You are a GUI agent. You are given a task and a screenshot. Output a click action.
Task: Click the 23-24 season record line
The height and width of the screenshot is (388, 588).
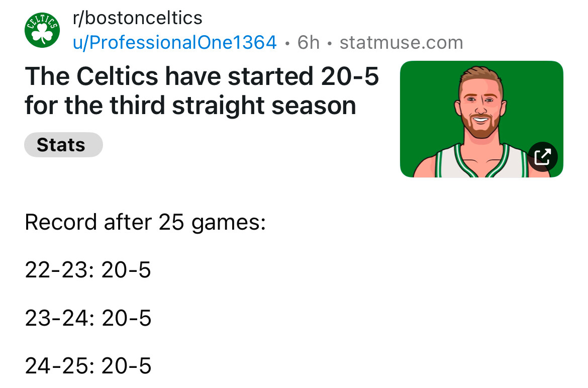tap(88, 318)
